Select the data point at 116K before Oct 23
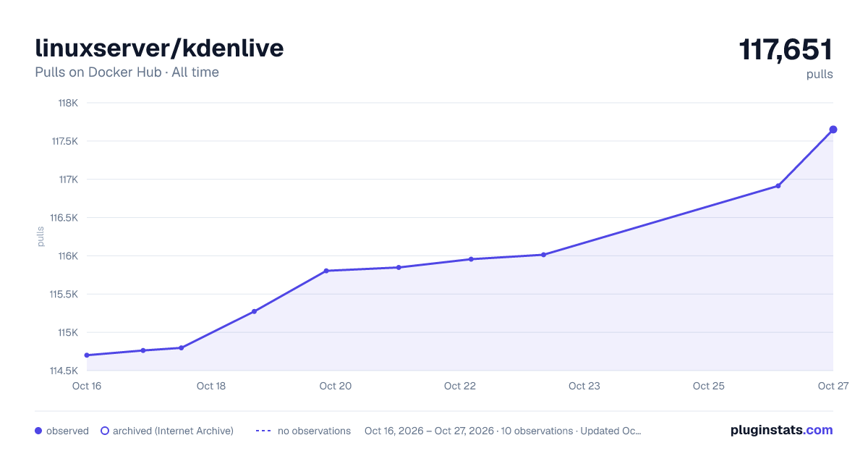Viewport: 868px width, 456px height. tap(543, 255)
